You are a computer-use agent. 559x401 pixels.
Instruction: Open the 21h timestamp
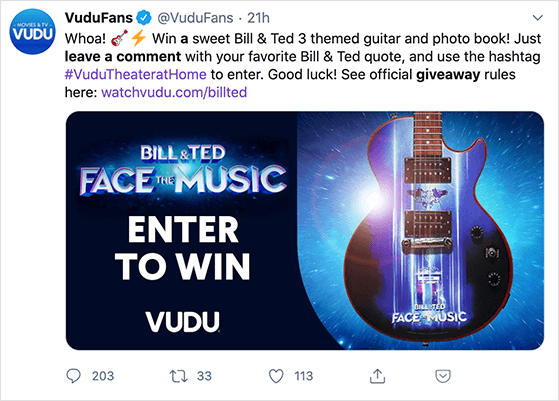[258, 17]
